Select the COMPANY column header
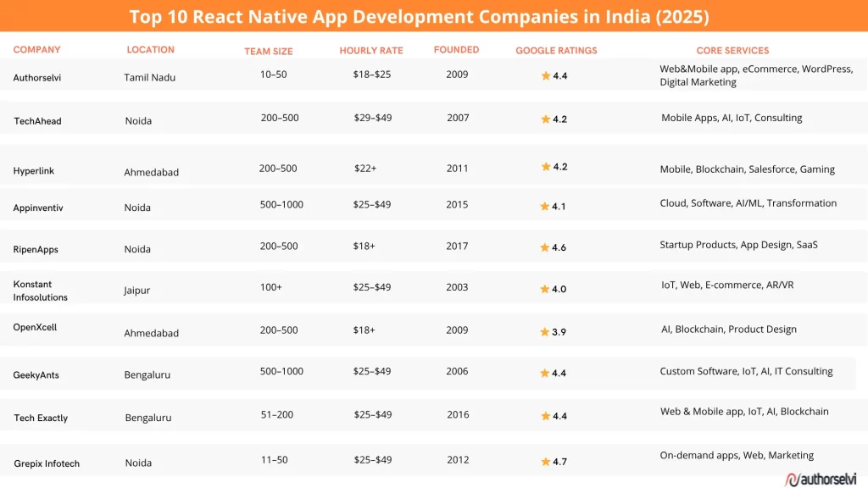The height and width of the screenshot is (488, 868). click(37, 49)
